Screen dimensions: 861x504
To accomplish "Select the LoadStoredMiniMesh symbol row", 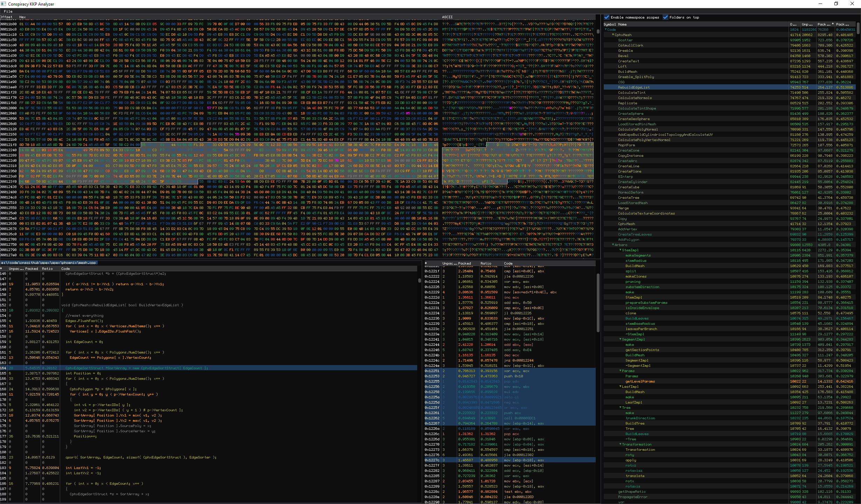I will pyautogui.click(x=729, y=124).
